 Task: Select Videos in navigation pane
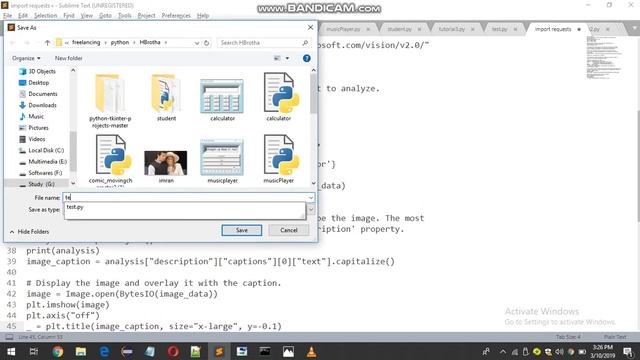[32, 139]
